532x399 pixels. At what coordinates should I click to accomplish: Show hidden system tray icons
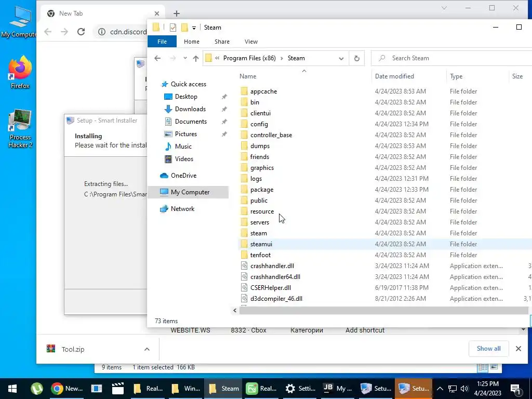click(x=440, y=389)
